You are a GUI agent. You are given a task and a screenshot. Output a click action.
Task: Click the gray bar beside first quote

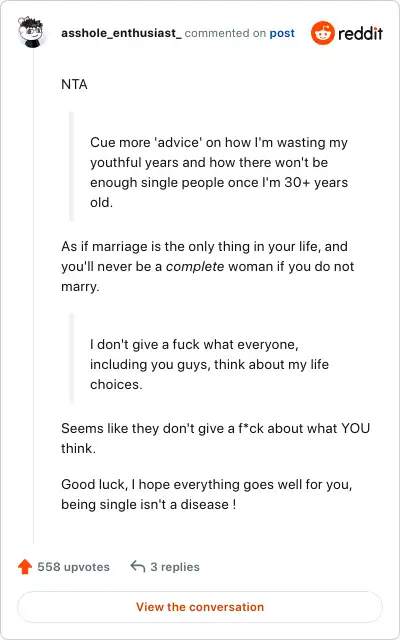click(71, 166)
